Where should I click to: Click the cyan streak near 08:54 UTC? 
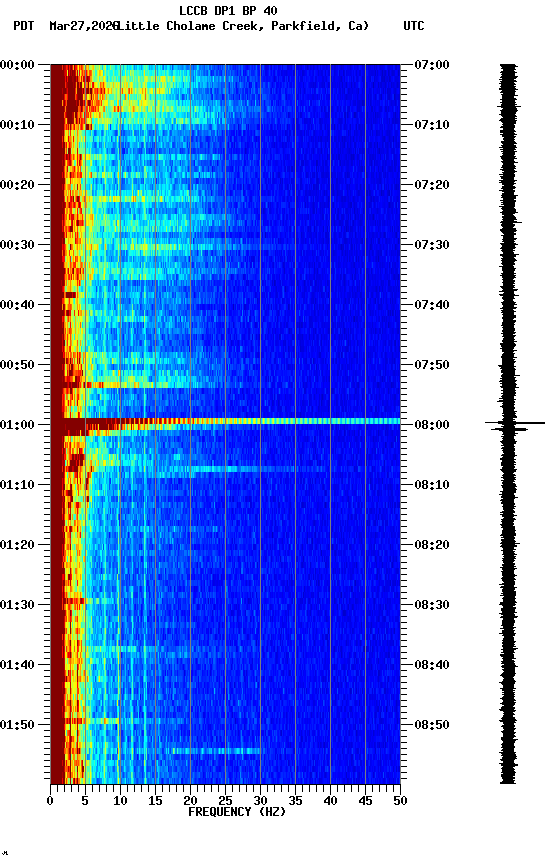[x=215, y=750]
